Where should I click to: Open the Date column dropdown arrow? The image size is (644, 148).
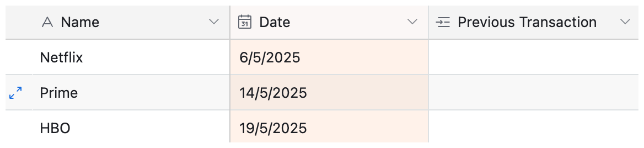pos(412,22)
